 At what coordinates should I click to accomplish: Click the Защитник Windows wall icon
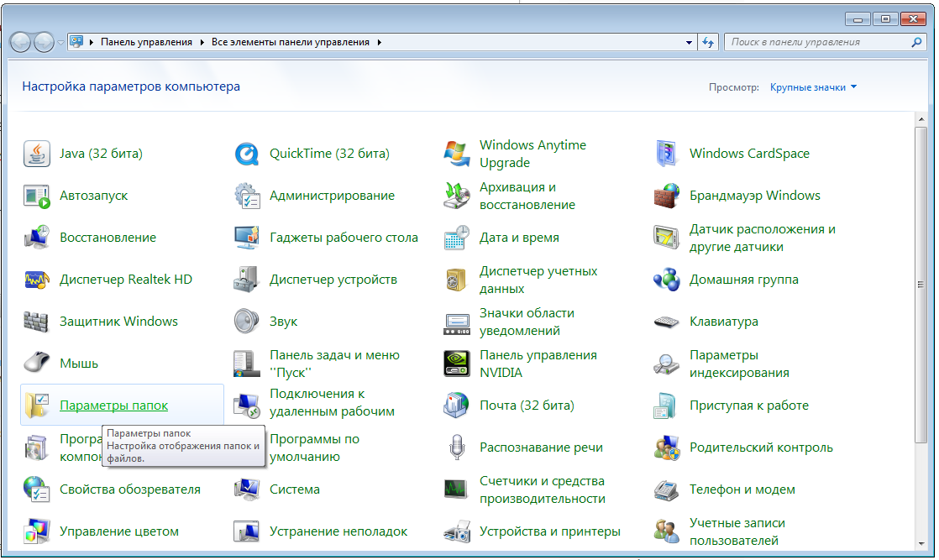tap(36, 322)
